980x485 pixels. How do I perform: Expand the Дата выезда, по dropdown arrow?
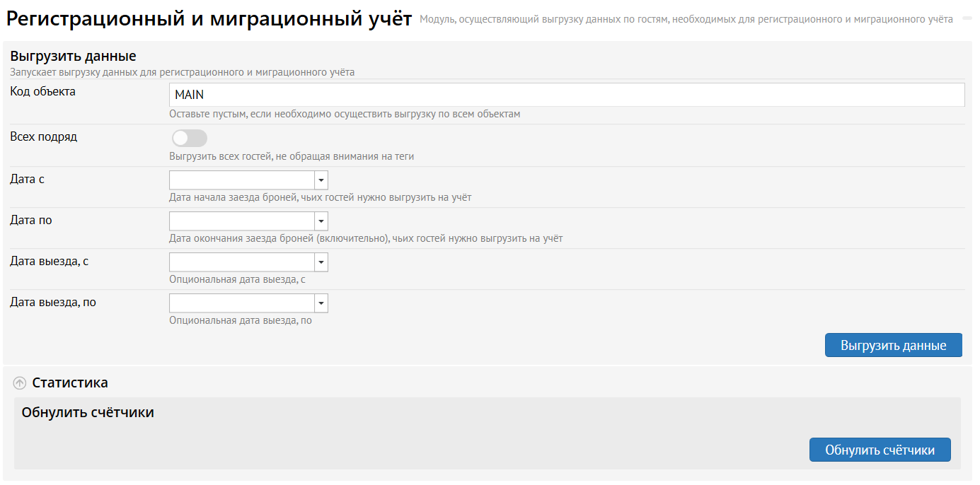point(321,303)
